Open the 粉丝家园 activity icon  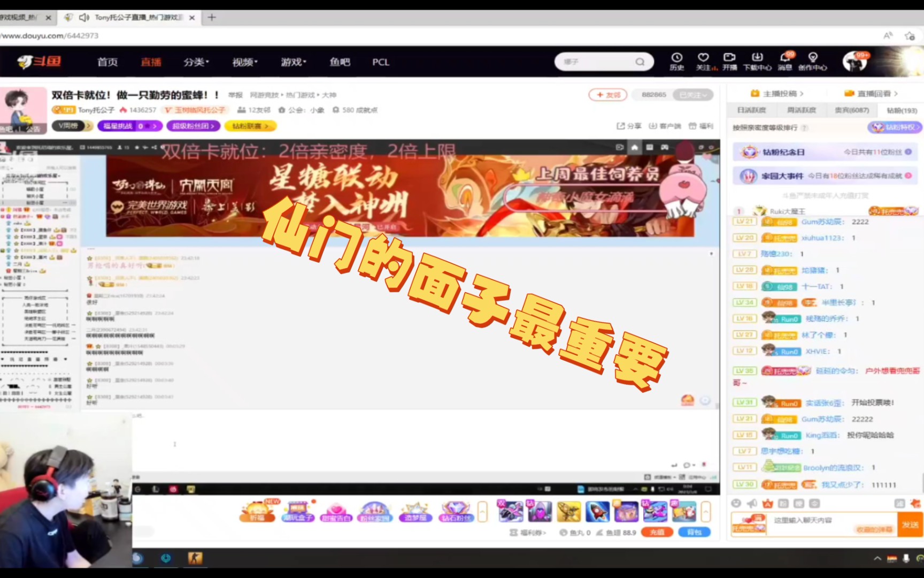pos(375,511)
